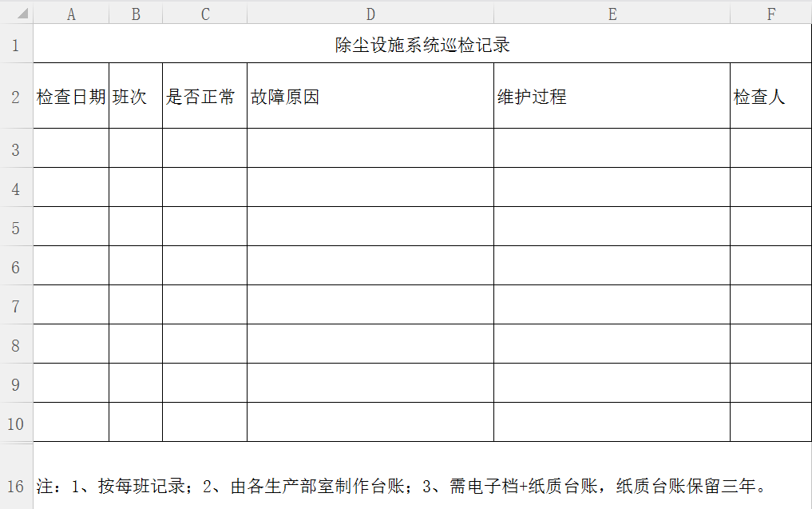Select row 1 header
This screenshot has height=509, width=812.
(x=16, y=44)
